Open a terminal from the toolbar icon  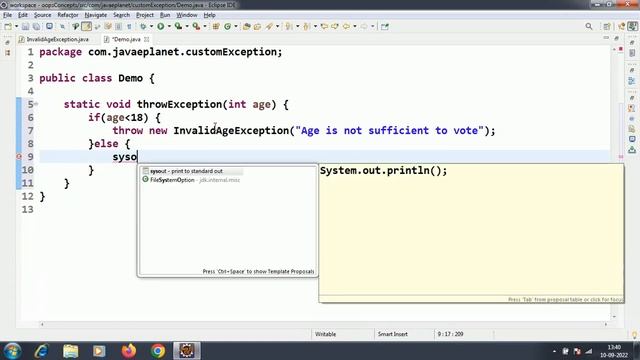49,27
